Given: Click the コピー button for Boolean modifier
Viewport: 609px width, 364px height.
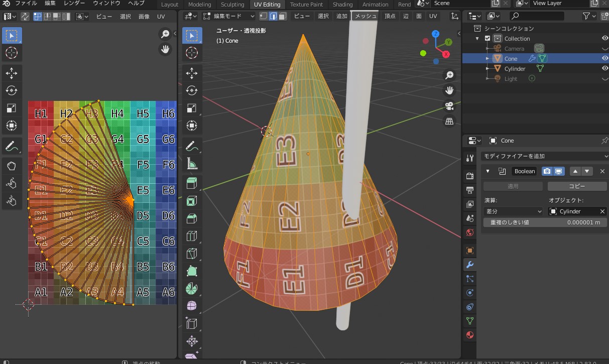Looking at the screenshot, I should coord(577,186).
